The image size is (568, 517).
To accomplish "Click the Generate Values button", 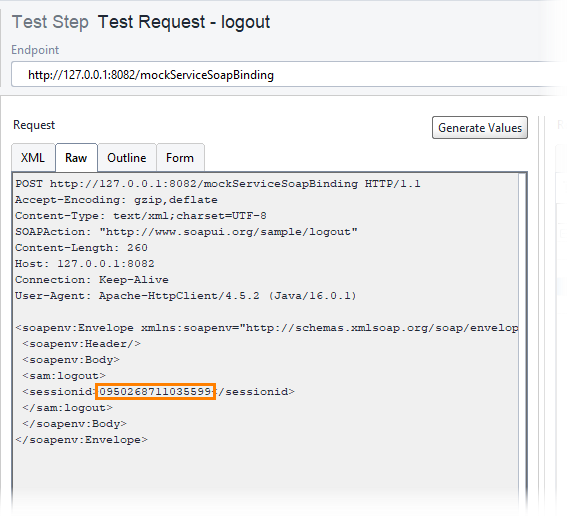I will pyautogui.click(x=480, y=128).
